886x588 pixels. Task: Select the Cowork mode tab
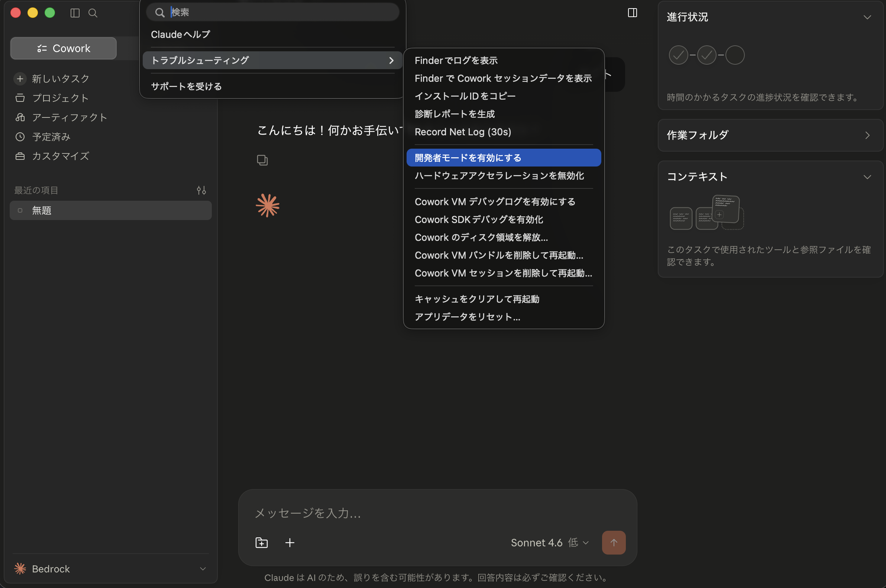[x=64, y=48]
